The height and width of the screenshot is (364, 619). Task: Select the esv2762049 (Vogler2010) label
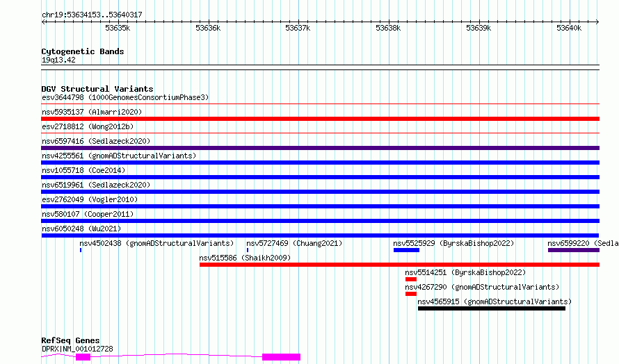click(x=90, y=199)
